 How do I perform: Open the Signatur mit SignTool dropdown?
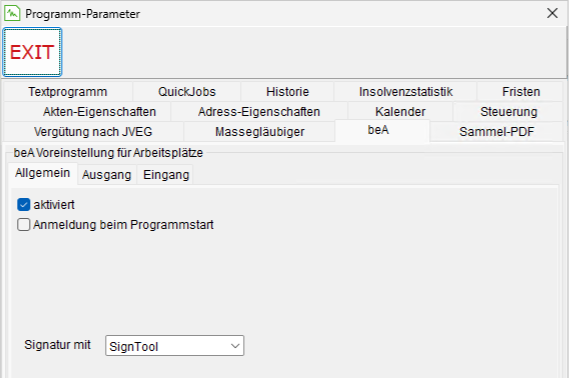click(x=175, y=346)
